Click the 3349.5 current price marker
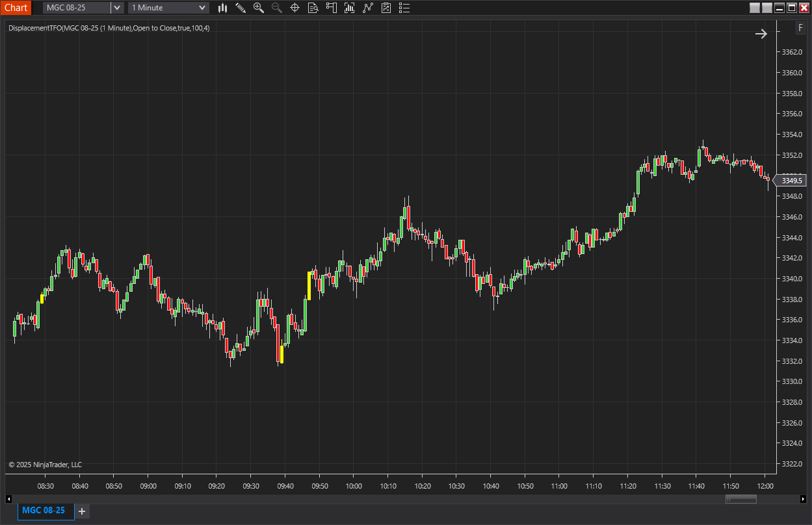 790,181
